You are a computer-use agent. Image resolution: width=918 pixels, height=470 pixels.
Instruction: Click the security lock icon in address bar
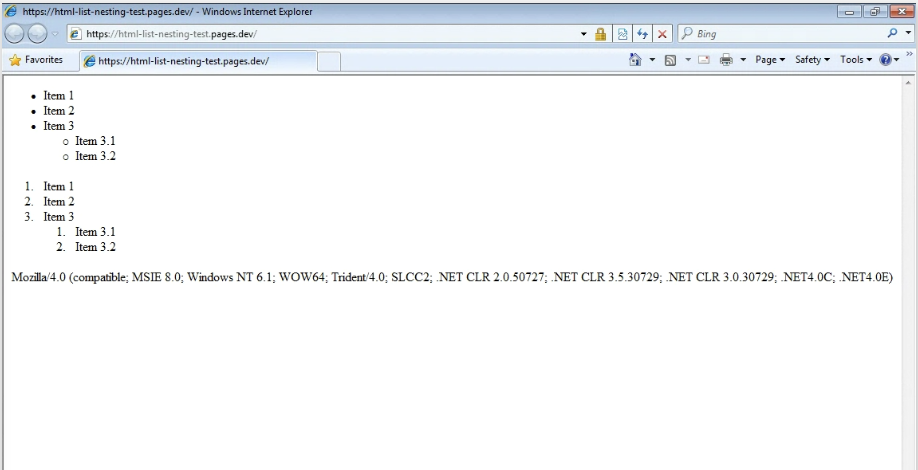tap(600, 34)
